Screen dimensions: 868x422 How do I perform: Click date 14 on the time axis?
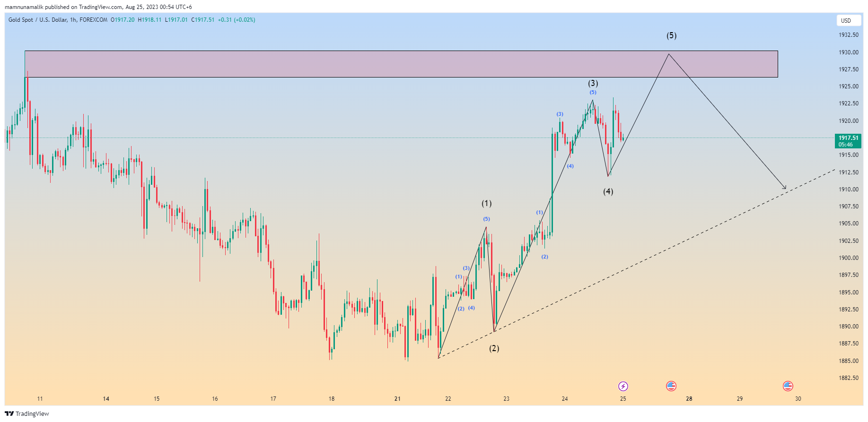tap(106, 399)
